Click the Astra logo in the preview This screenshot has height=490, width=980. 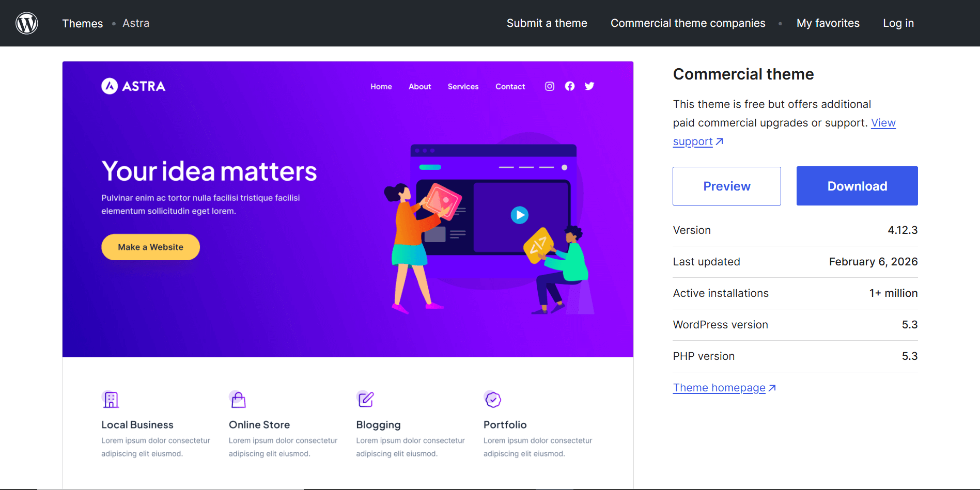[133, 86]
